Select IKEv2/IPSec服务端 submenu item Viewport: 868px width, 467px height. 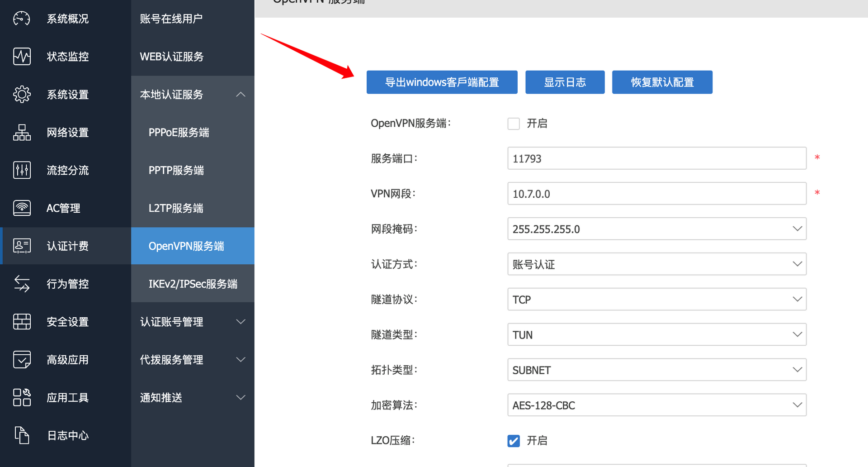[x=193, y=284]
